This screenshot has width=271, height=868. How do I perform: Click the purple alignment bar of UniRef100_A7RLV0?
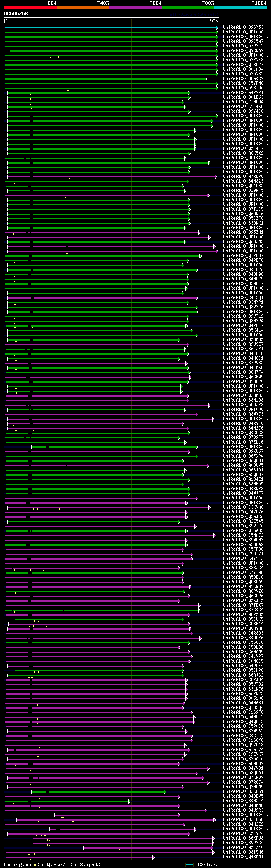111,177
